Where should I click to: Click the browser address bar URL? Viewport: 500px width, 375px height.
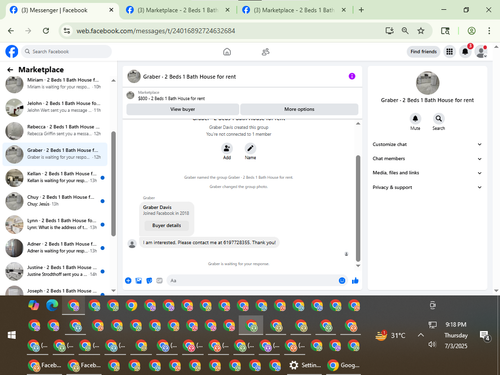(x=156, y=31)
